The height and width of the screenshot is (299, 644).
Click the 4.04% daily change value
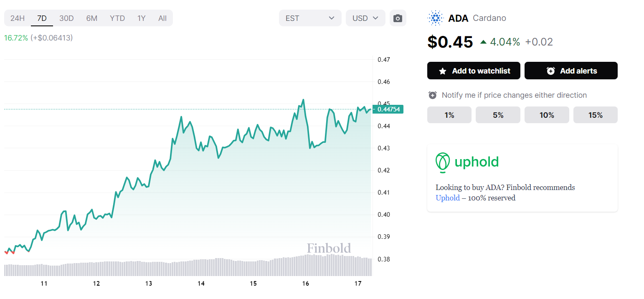point(505,42)
